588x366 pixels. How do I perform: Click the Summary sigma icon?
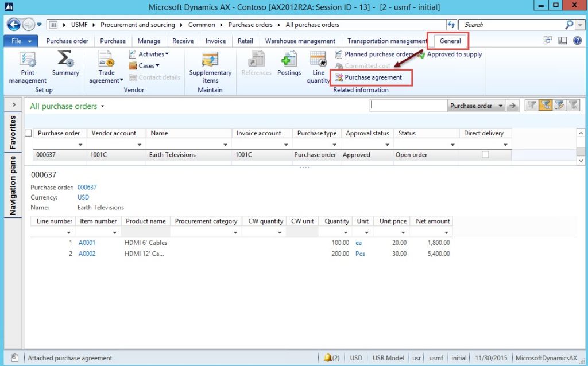(x=65, y=59)
